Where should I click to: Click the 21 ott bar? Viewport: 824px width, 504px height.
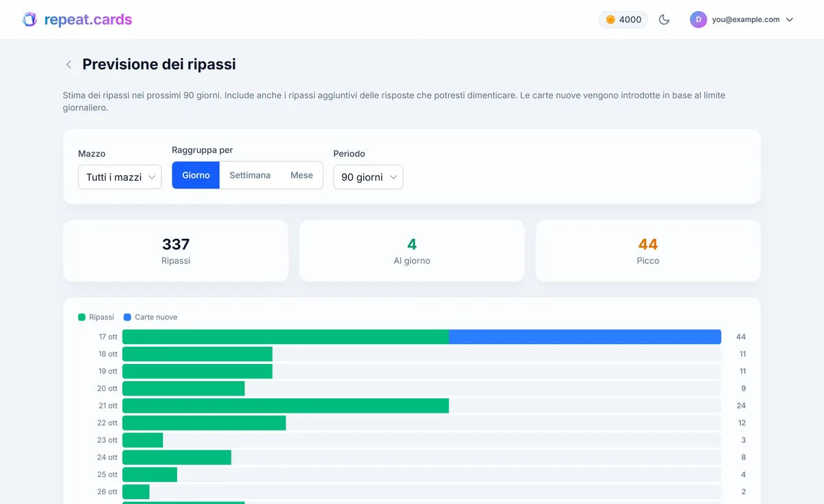tap(286, 406)
